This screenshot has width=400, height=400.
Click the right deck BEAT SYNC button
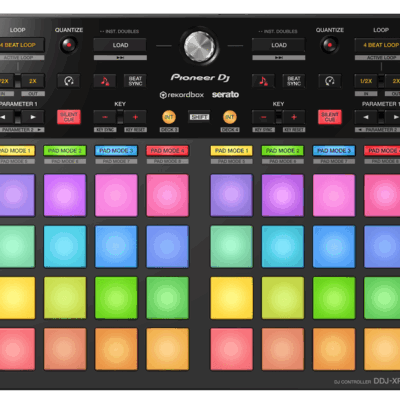point(294,81)
